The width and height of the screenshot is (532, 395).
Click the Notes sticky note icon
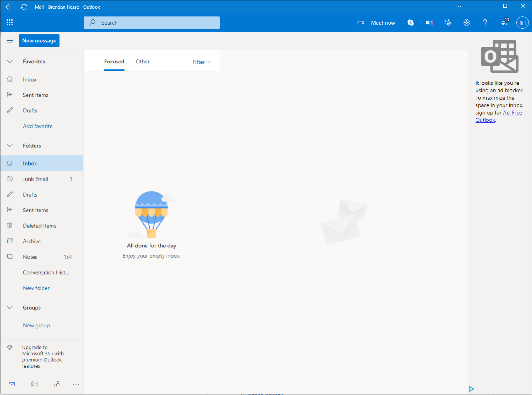click(x=10, y=256)
